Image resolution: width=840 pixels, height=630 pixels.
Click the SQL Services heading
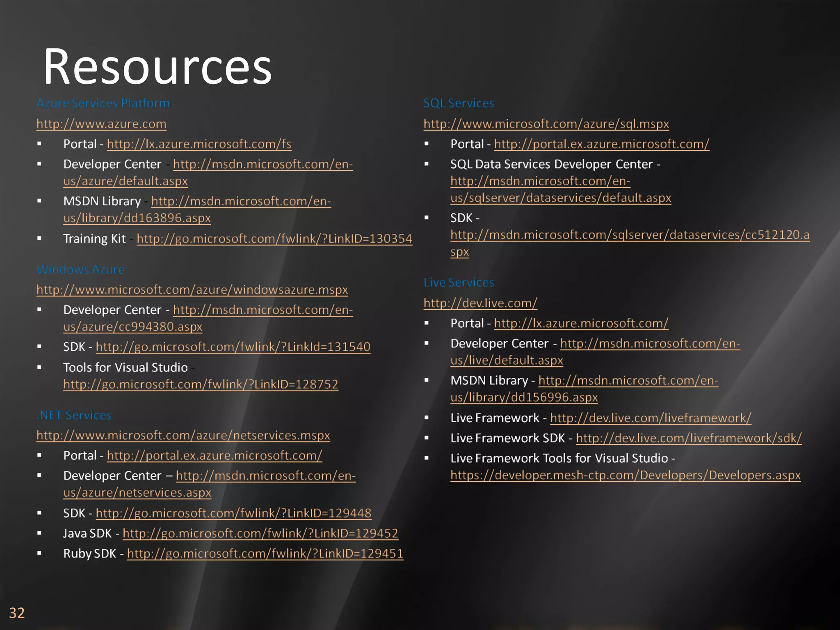459,103
